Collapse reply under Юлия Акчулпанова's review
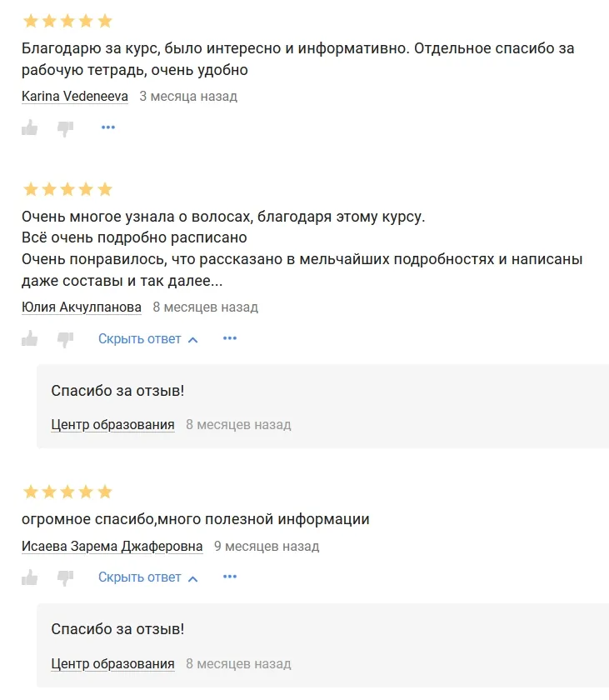609x700 pixels. point(139,339)
